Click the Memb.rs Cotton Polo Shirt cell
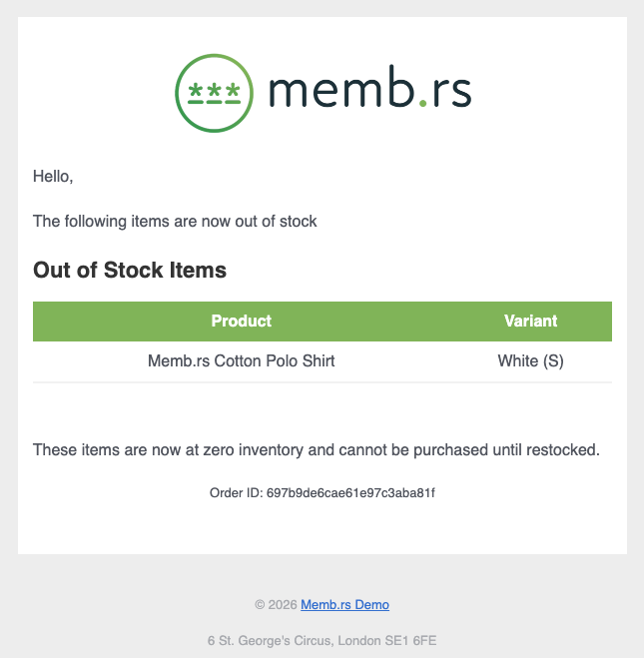Image resolution: width=644 pixels, height=658 pixels. click(242, 361)
